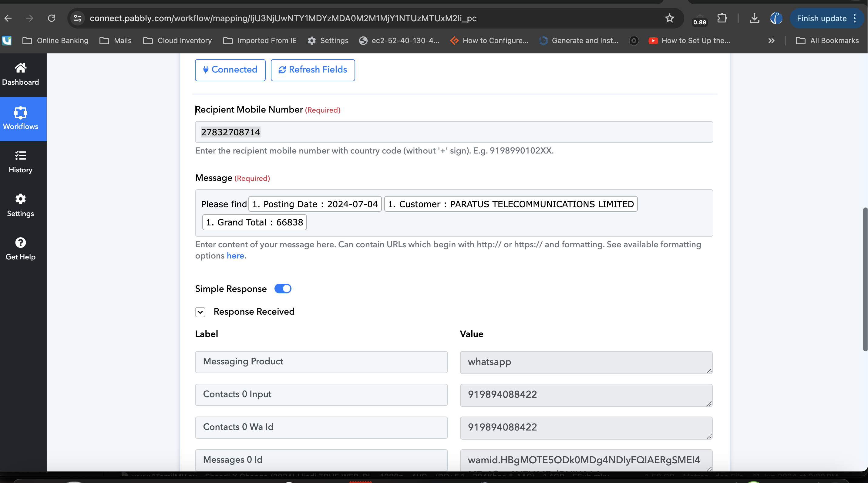Open How to Set Up the... YouTube bookmark

coord(689,40)
